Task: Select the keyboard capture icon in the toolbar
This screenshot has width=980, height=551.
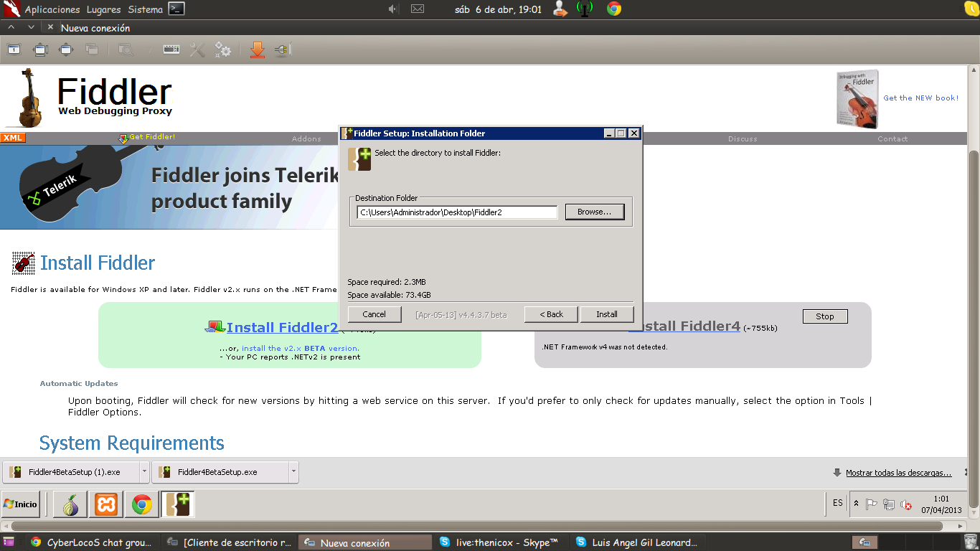Action: point(170,50)
